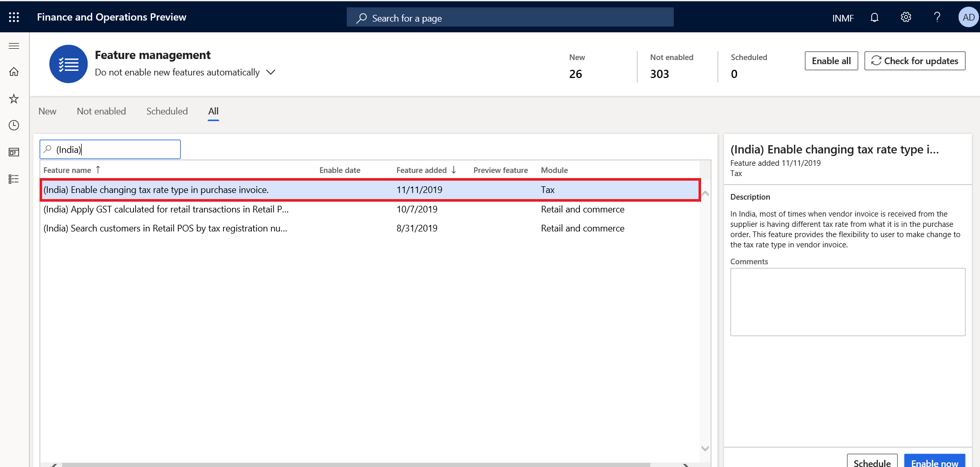This screenshot has height=467, width=980.
Task: Sort by Feature name column header
Action: click(x=67, y=170)
